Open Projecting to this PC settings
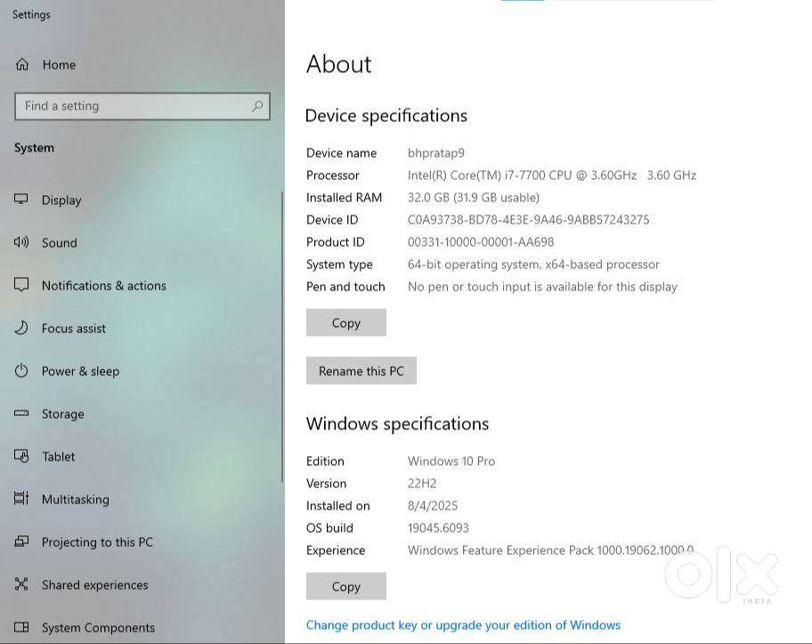 (97, 542)
